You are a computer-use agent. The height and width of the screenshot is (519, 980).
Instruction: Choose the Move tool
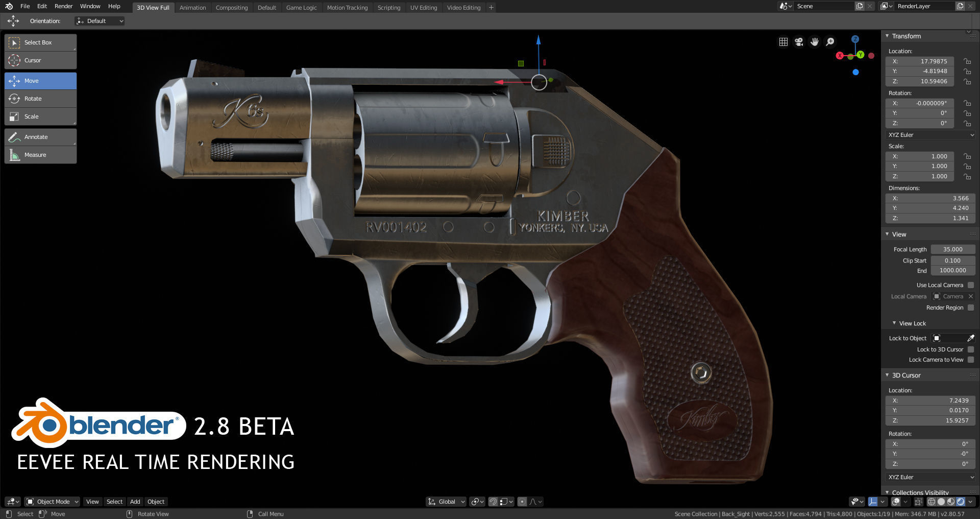point(40,81)
